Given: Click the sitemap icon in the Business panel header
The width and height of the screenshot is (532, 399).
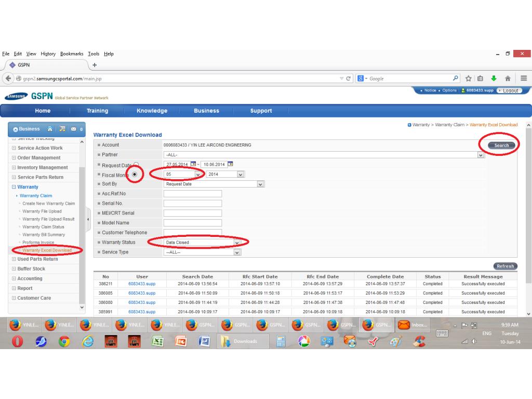Looking at the screenshot, I should coord(62,129).
